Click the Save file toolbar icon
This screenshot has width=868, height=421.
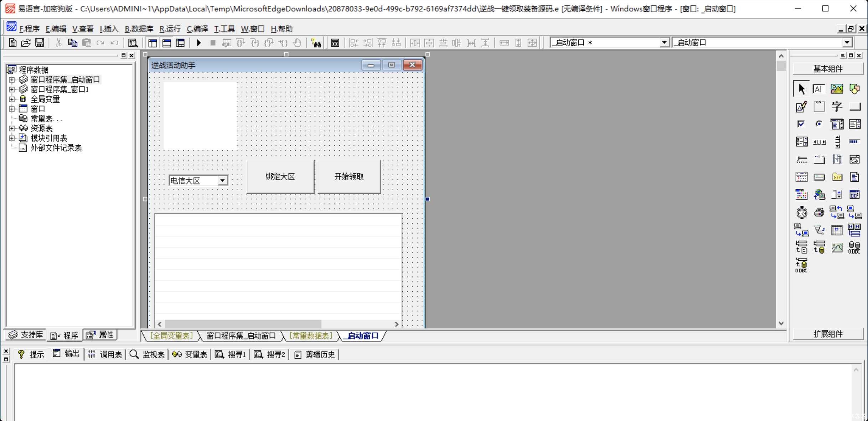pyautogui.click(x=40, y=43)
